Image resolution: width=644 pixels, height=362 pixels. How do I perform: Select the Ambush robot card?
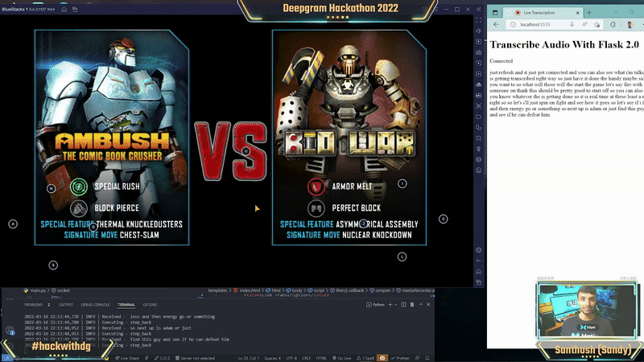point(112,138)
